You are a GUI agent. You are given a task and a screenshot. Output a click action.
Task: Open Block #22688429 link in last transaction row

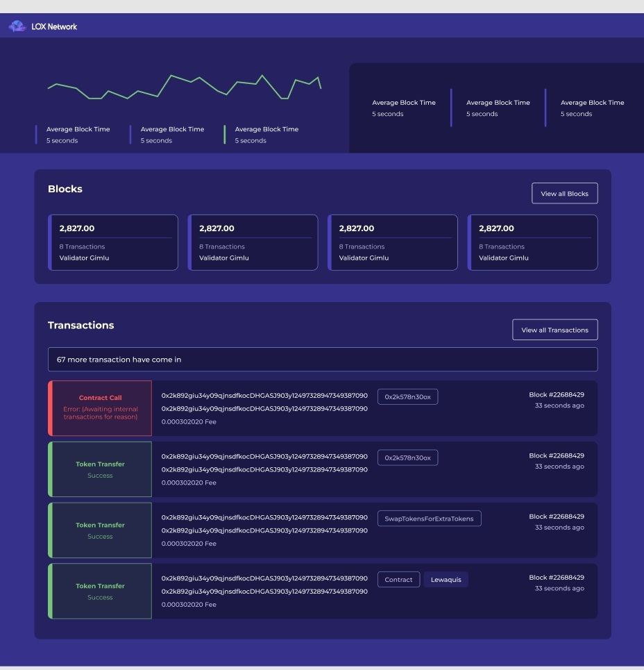[x=556, y=578]
